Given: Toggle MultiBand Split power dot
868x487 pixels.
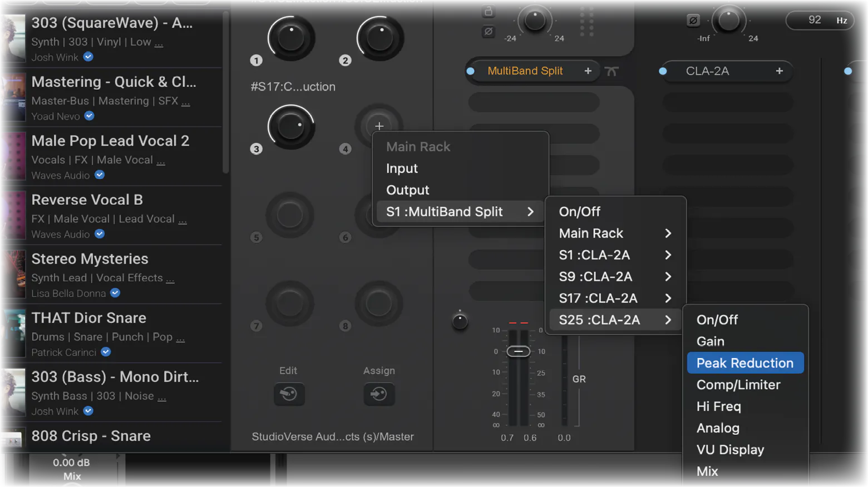Looking at the screenshot, I should [x=471, y=71].
